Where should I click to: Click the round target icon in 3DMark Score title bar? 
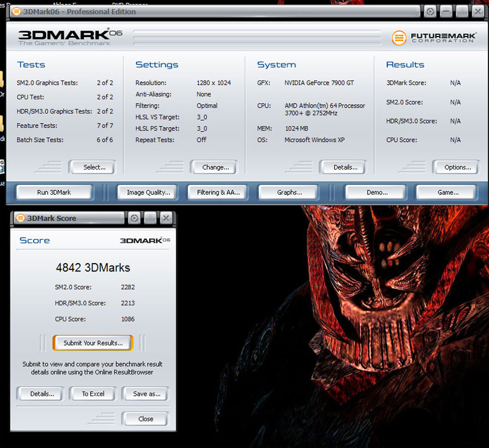134,218
